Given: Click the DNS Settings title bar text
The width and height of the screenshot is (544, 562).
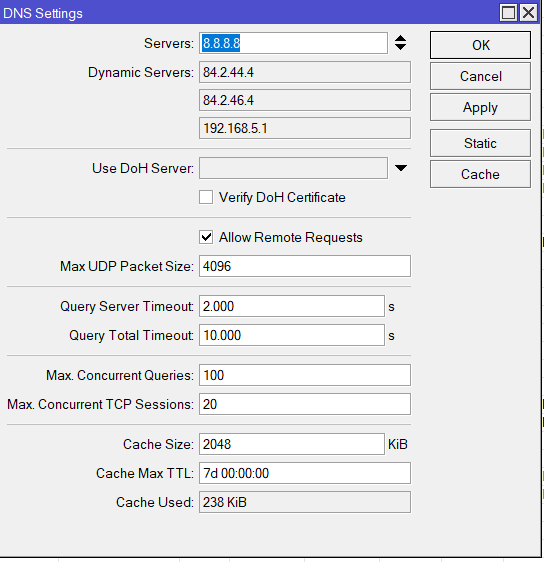Looking at the screenshot, I should click(x=43, y=13).
